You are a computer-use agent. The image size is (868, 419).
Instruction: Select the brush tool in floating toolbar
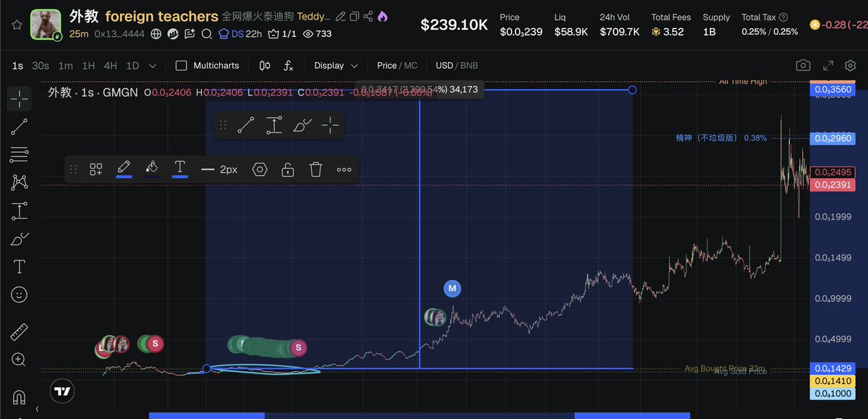coord(124,169)
